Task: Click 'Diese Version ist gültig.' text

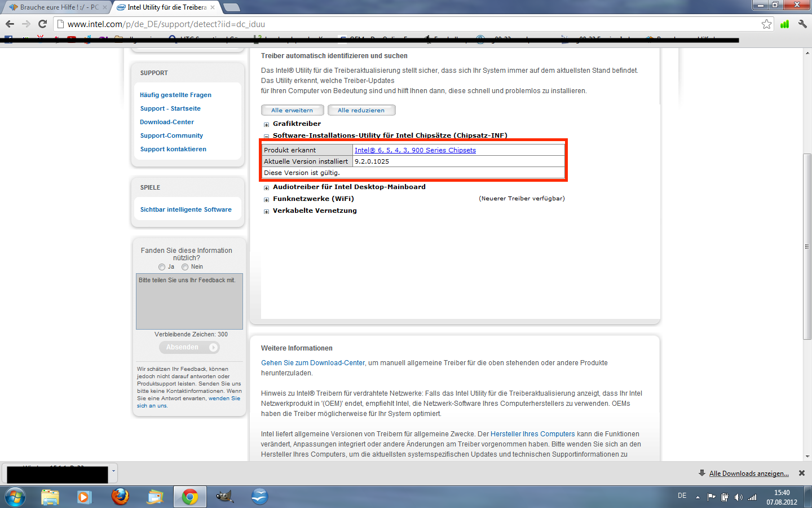Action: 302,173
